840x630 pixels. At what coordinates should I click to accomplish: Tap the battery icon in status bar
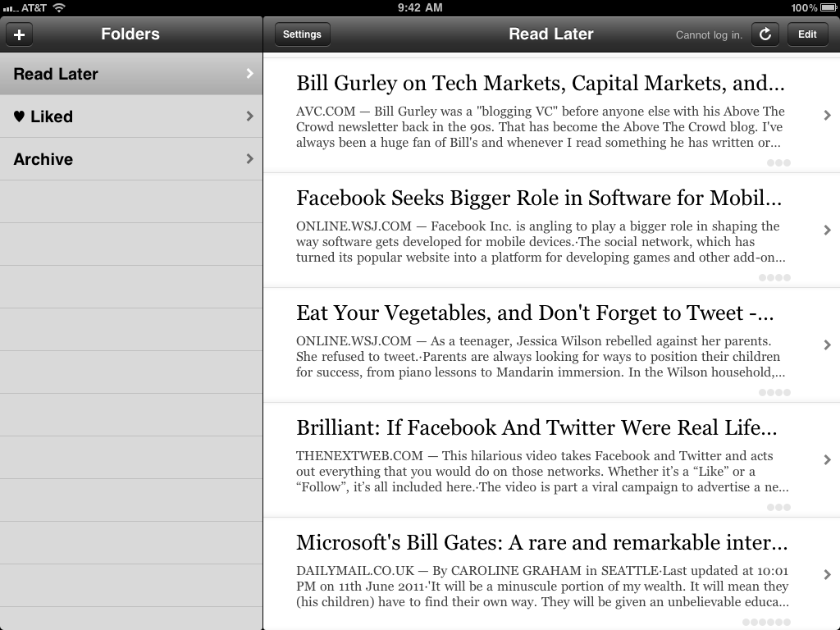pyautogui.click(x=828, y=7)
